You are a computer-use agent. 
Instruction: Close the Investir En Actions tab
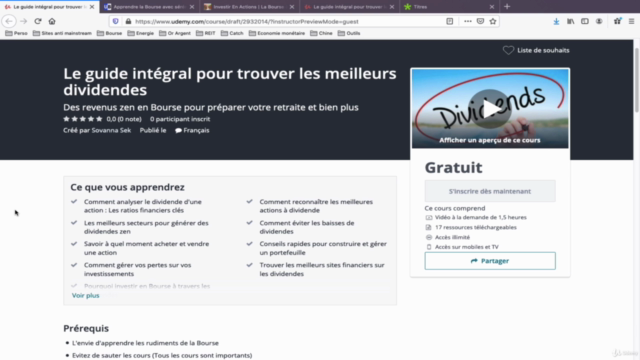click(x=292, y=7)
